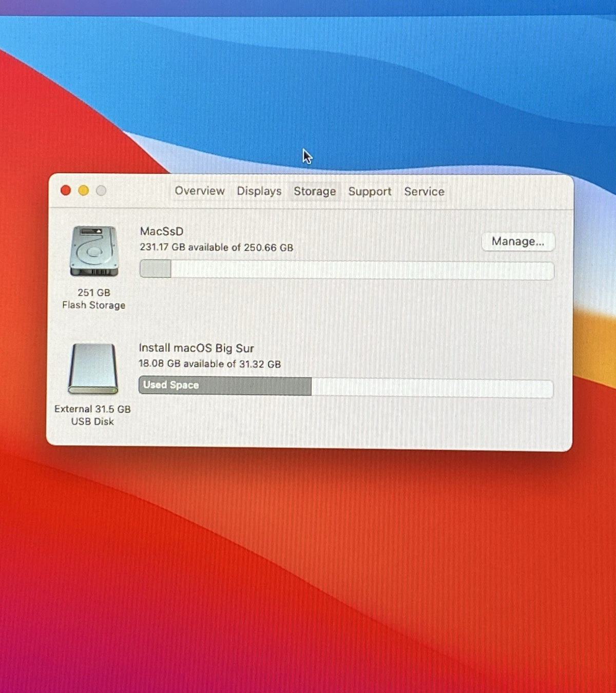The image size is (616, 693).
Task: Open the Displays tab
Action: tap(259, 191)
